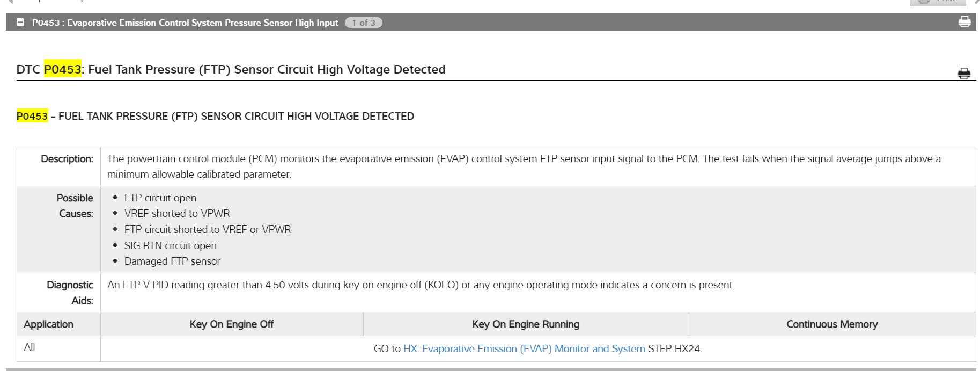Screen dimensions: 980x371
Task: Click the 'Damaged FTP sensor' bullet item
Action: [x=172, y=261]
